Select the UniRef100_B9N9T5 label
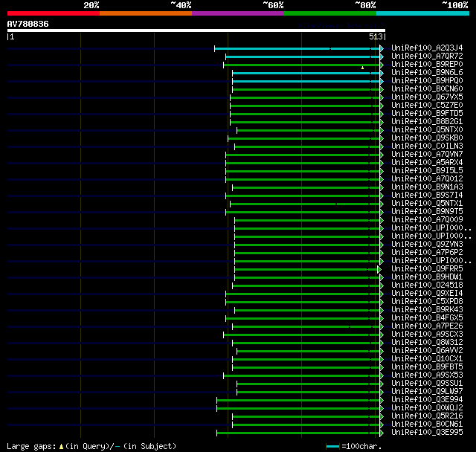Viewport: 476px width, 452px height. [x=427, y=212]
